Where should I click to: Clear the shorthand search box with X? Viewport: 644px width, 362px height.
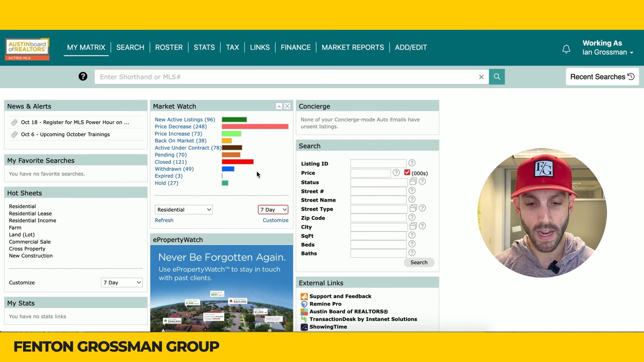(x=481, y=77)
